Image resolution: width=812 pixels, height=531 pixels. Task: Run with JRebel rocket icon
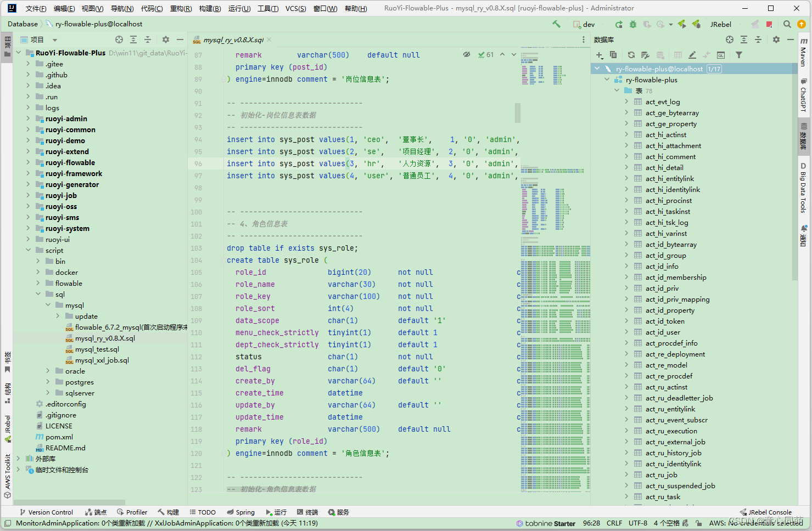[682, 24]
